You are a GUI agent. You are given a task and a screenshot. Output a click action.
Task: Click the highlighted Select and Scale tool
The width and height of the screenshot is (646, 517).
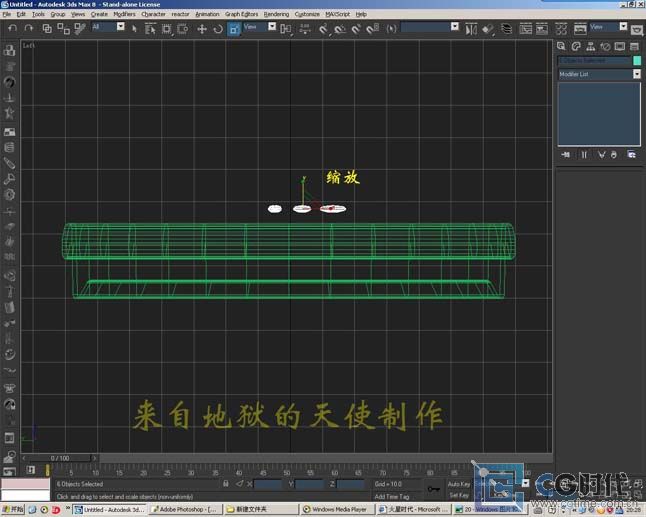(x=234, y=29)
